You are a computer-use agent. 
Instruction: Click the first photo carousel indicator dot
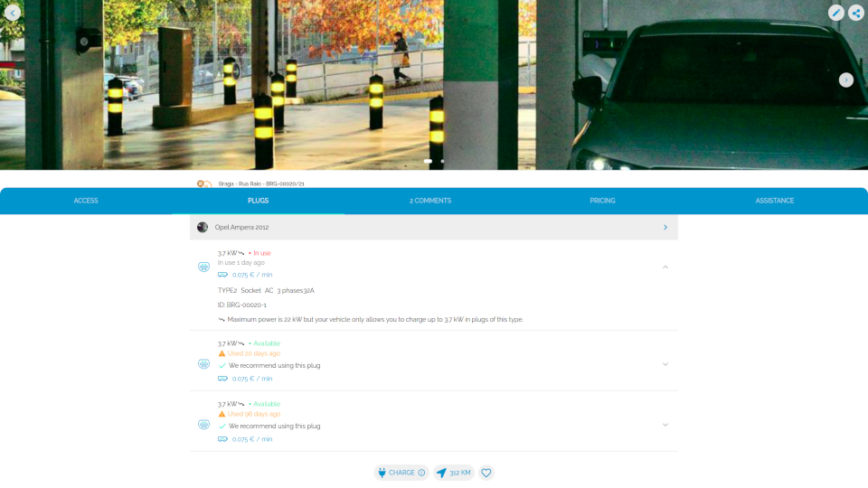tap(428, 161)
